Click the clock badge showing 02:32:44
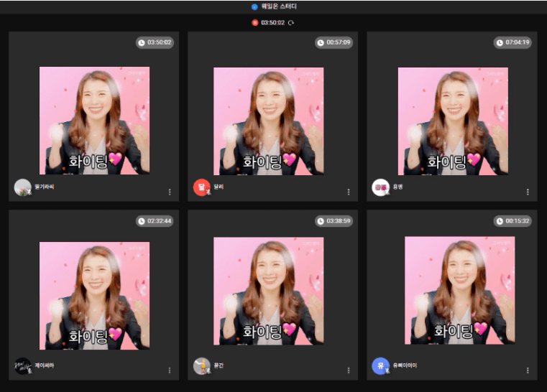Viewport: 547px width, 392px height. point(155,221)
